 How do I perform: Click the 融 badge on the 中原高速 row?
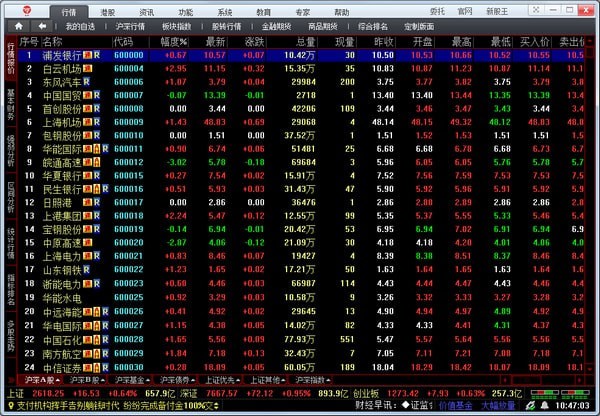click(88, 243)
